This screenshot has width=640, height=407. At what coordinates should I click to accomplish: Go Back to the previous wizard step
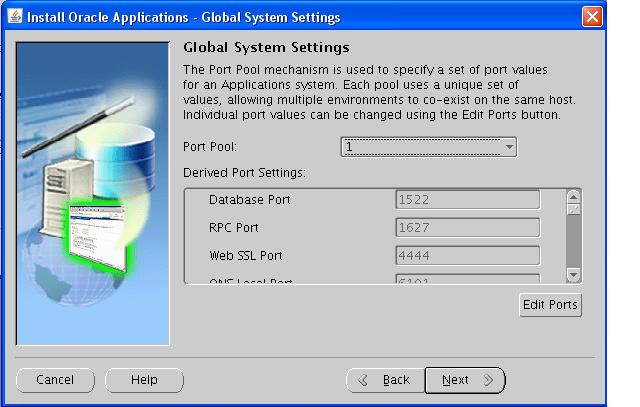pyautogui.click(x=385, y=380)
